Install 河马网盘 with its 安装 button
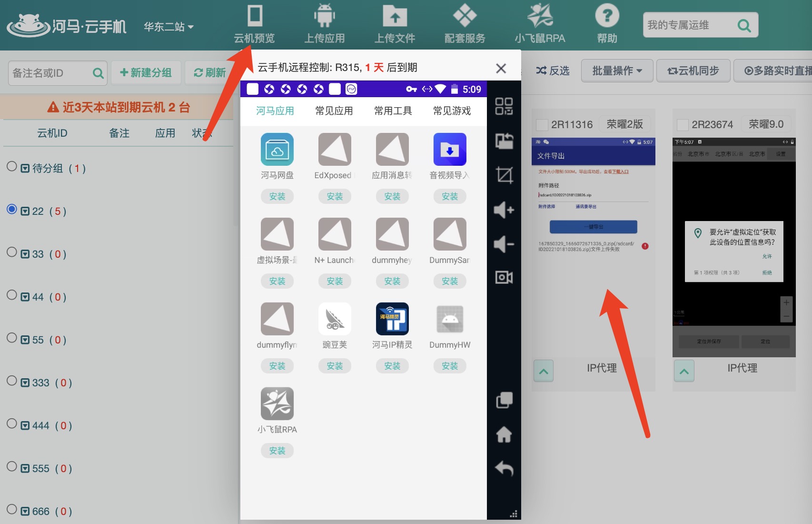The height and width of the screenshot is (524, 812). 277,196
